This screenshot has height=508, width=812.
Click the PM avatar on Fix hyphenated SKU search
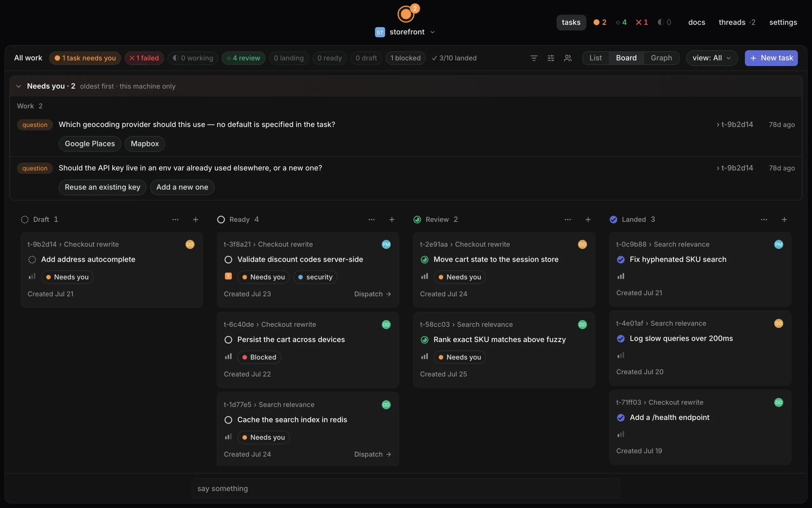(x=779, y=244)
